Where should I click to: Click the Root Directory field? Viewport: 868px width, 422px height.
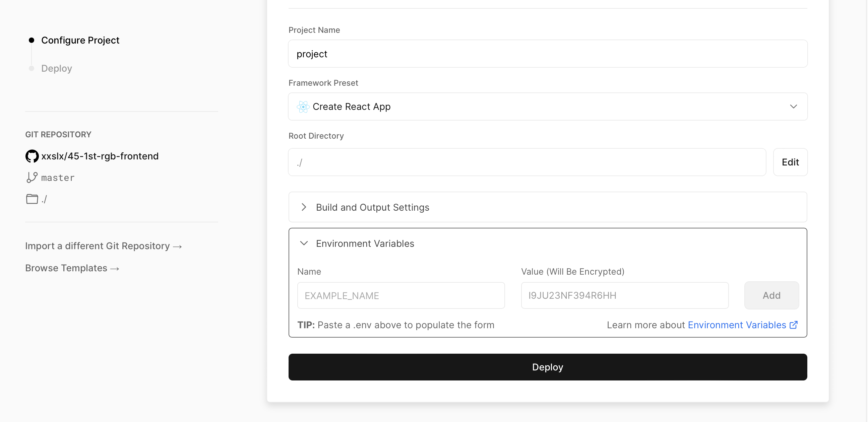(x=527, y=162)
